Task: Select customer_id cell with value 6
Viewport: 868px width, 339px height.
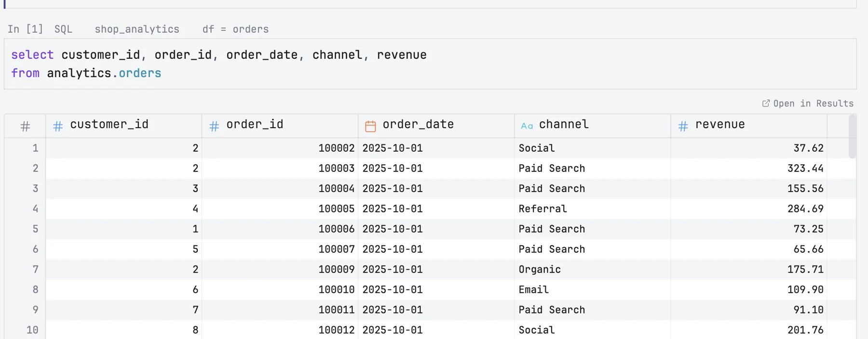Action: [x=123, y=290]
